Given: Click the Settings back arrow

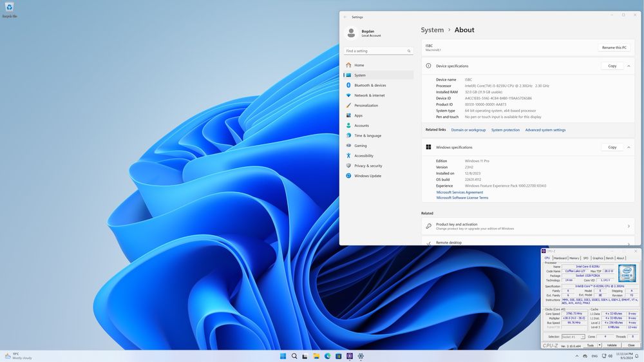Looking at the screenshot, I should tap(345, 17).
